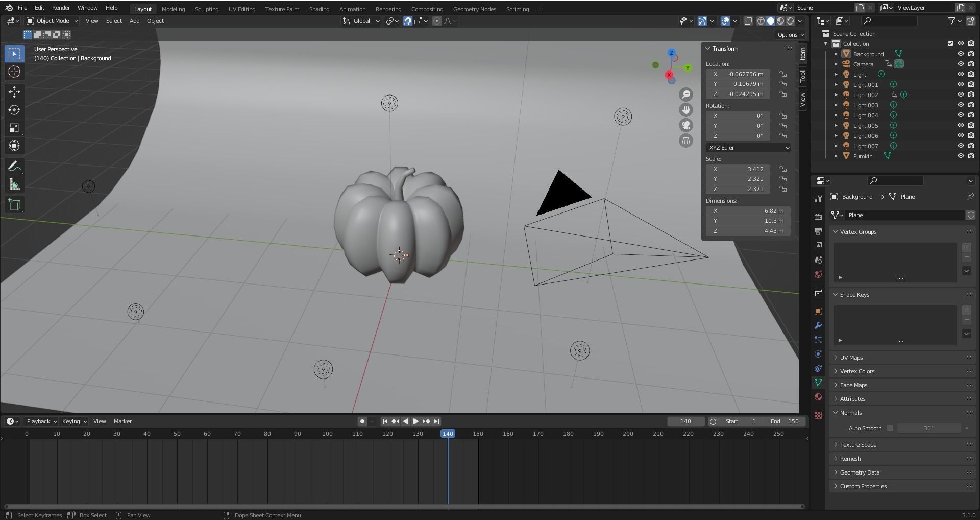
Task: Select the Measure tool
Action: click(14, 184)
